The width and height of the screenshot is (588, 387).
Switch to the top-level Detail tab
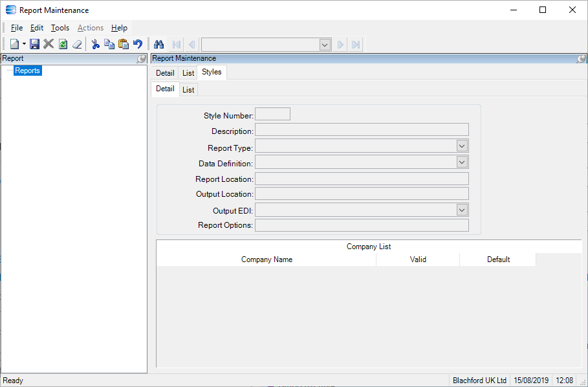pos(165,72)
